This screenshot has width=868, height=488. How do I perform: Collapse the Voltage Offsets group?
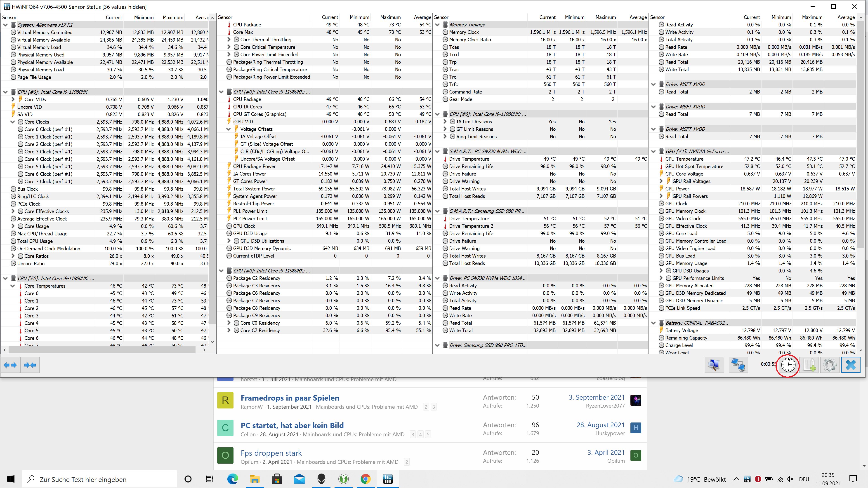coord(229,129)
